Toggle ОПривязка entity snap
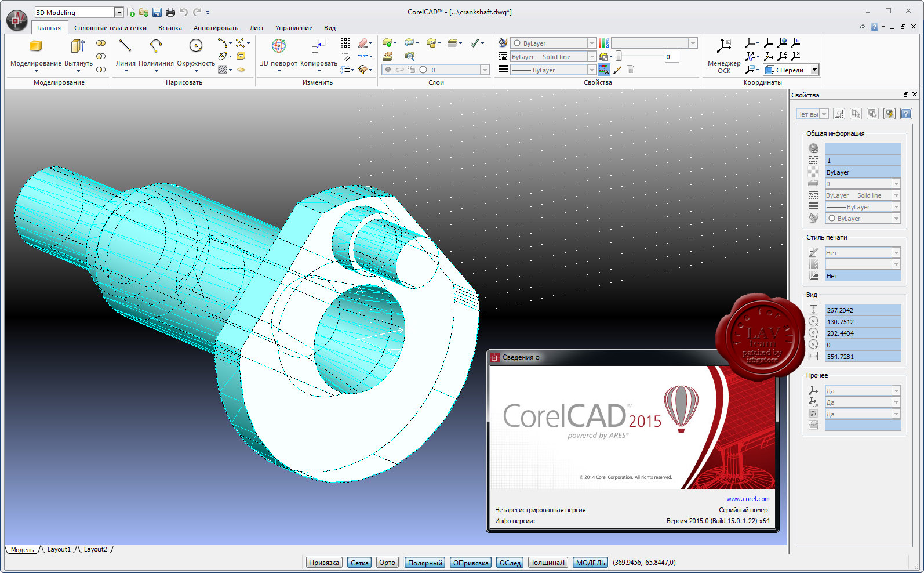This screenshot has height=573, width=924. point(470,563)
